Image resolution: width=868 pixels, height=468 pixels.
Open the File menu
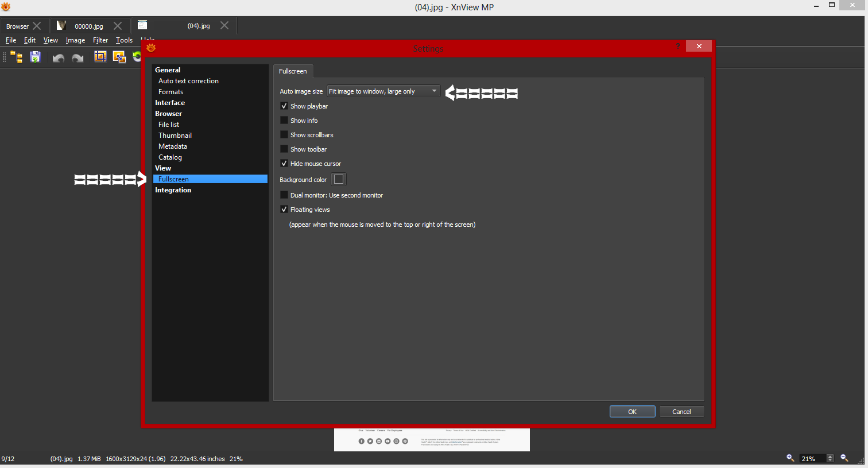11,40
